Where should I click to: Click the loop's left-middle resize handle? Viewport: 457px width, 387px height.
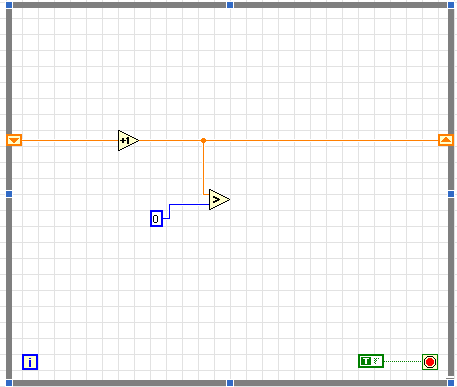point(9,194)
